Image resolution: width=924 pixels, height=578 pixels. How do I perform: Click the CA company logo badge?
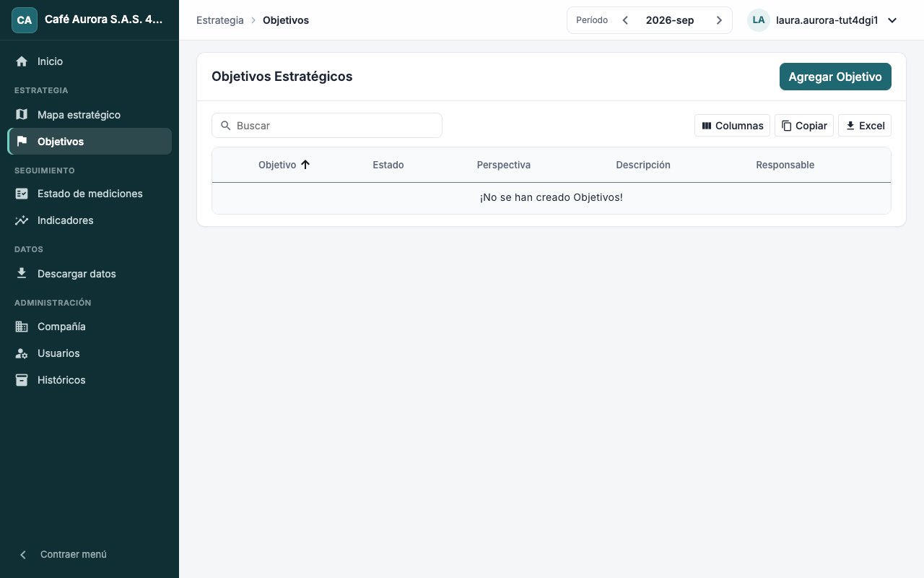[x=25, y=20]
